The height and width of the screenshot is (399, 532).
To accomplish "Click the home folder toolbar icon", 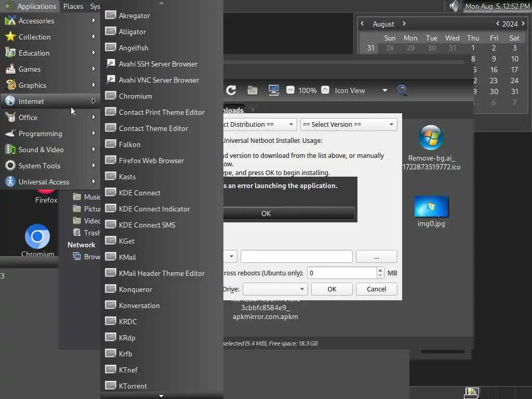I will tap(252, 90).
